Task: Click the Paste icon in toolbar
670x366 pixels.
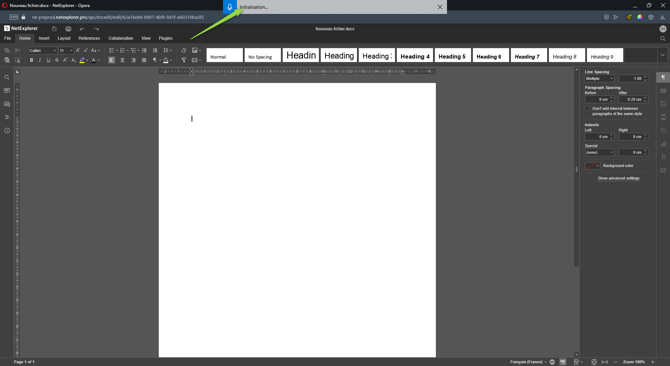Action: [7, 60]
